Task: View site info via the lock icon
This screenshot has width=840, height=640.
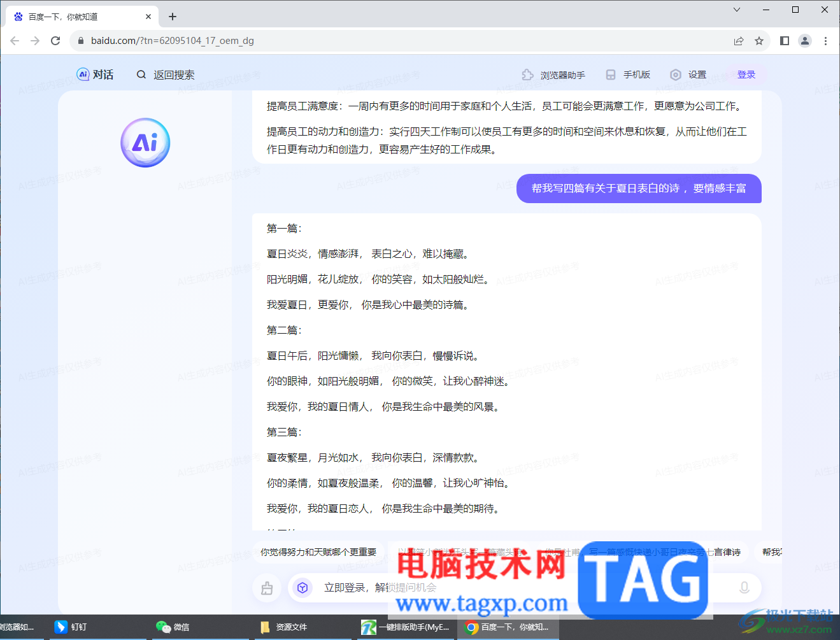Action: coord(80,41)
